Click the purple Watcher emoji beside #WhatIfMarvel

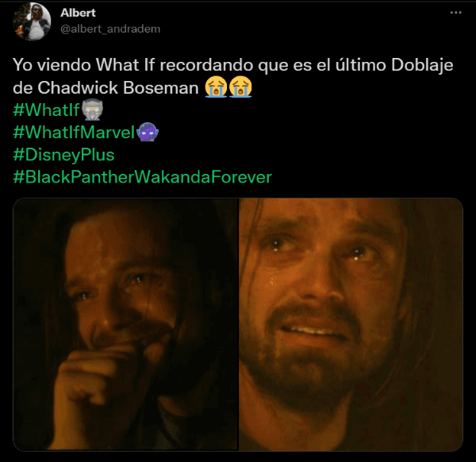click(x=148, y=132)
